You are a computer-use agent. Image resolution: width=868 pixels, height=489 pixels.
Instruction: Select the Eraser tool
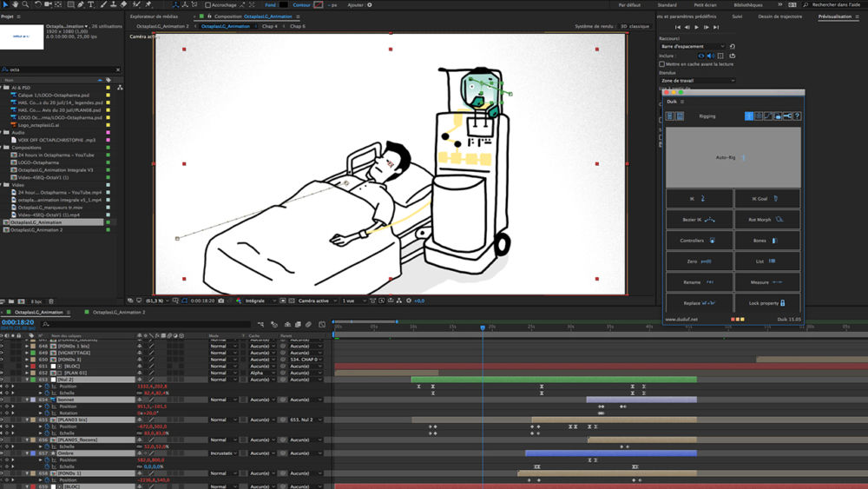point(123,4)
